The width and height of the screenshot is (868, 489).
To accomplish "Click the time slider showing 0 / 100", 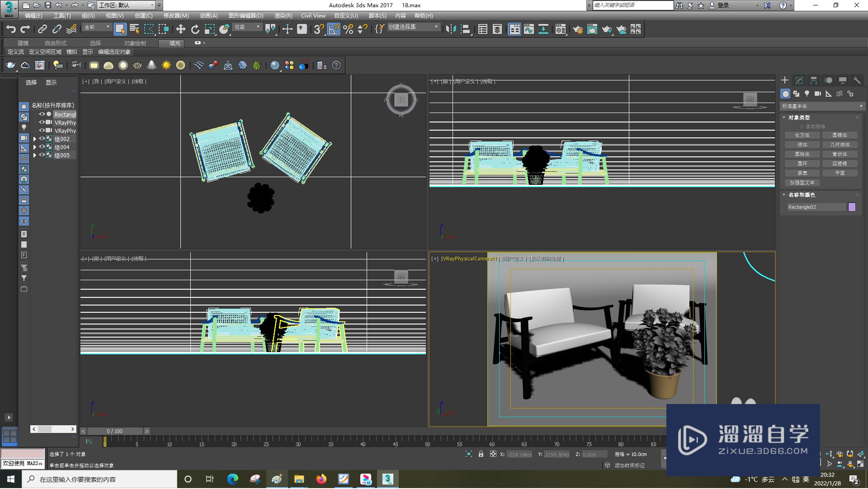I will coord(115,431).
